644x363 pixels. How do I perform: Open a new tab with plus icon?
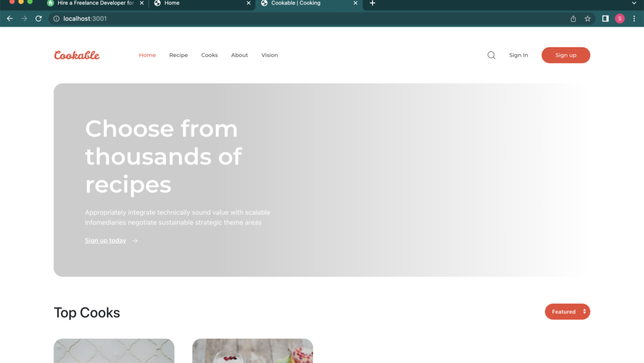pyautogui.click(x=373, y=3)
